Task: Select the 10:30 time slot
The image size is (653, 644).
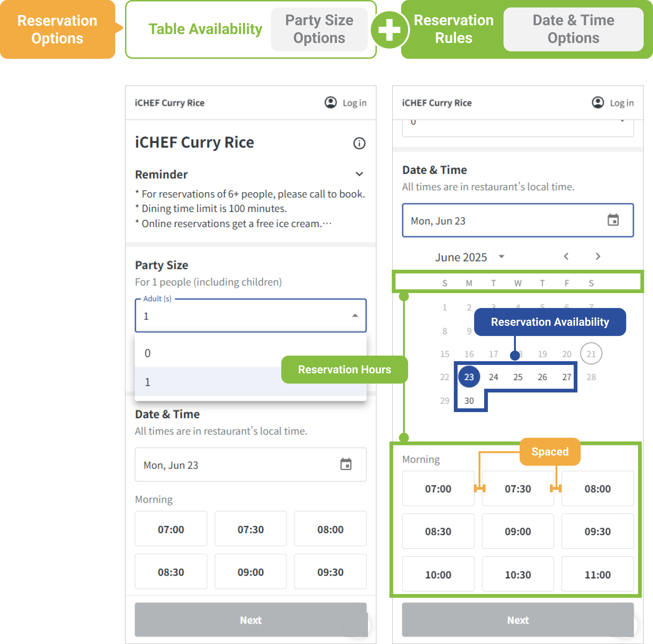Action: click(518, 574)
